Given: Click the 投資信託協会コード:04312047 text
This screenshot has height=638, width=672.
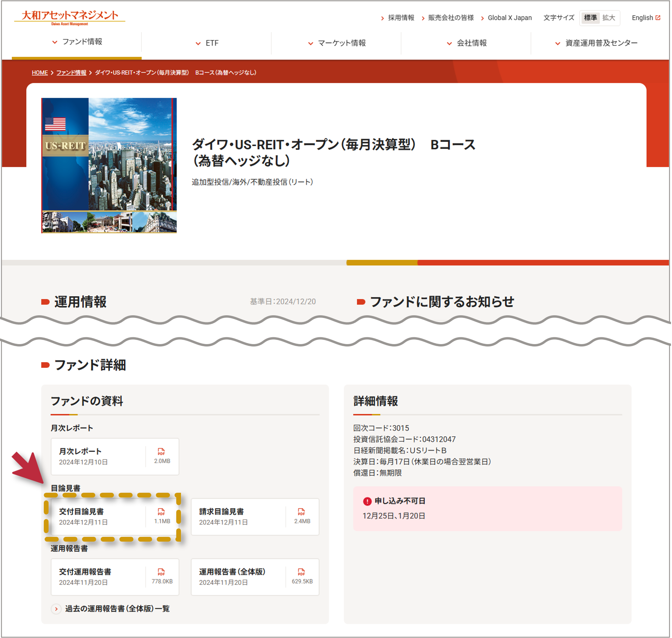Looking at the screenshot, I should 405,440.
